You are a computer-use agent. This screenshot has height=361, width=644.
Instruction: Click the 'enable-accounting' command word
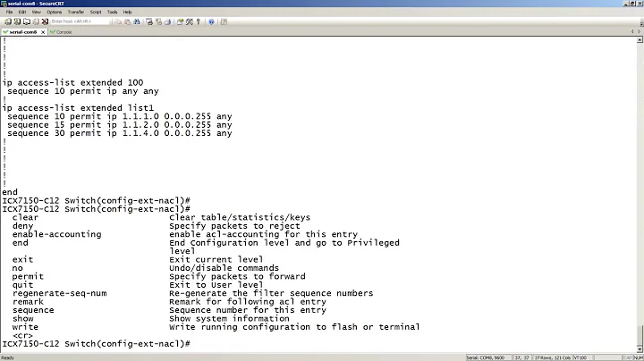point(56,234)
